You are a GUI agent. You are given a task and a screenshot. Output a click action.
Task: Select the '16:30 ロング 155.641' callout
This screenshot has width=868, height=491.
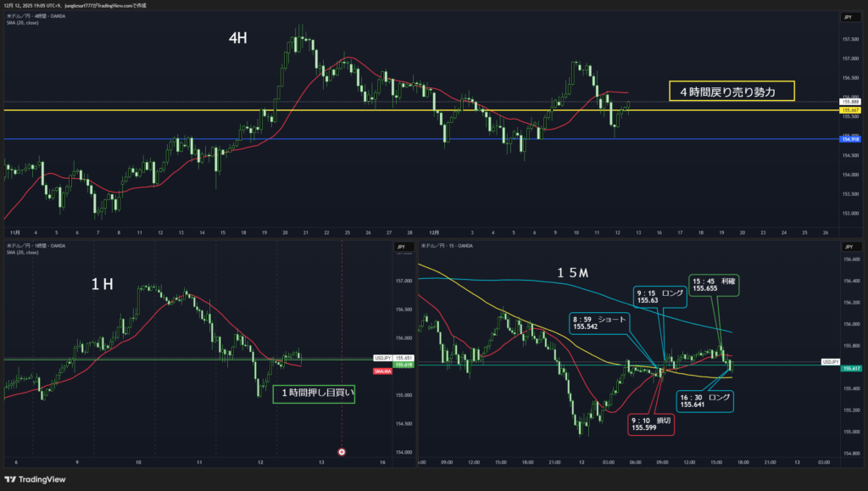pyautogui.click(x=705, y=400)
